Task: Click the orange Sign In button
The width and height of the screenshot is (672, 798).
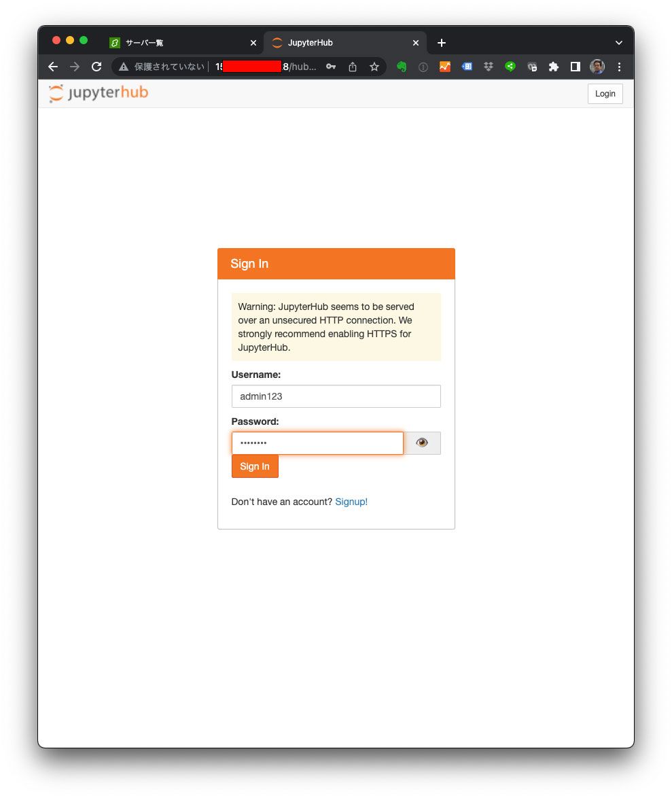Action: tap(255, 466)
